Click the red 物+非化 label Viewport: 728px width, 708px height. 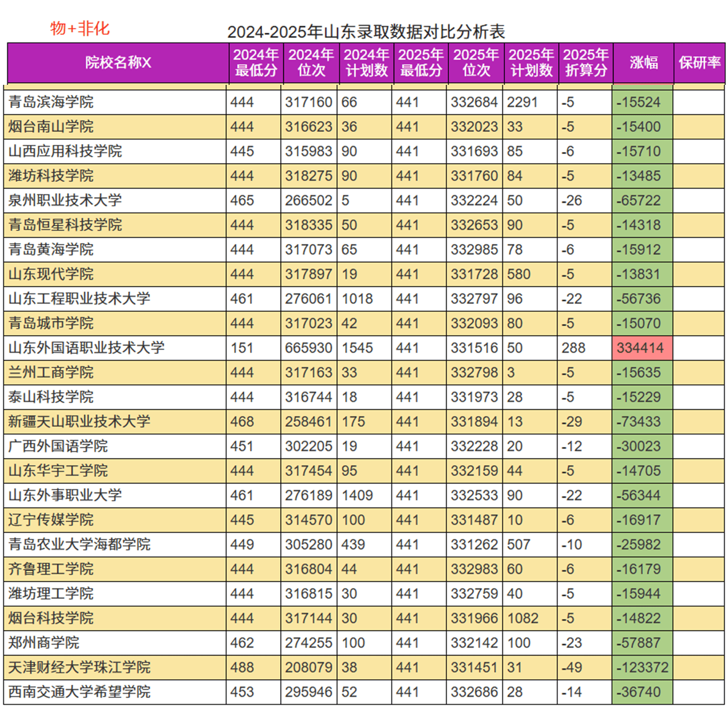click(x=80, y=28)
